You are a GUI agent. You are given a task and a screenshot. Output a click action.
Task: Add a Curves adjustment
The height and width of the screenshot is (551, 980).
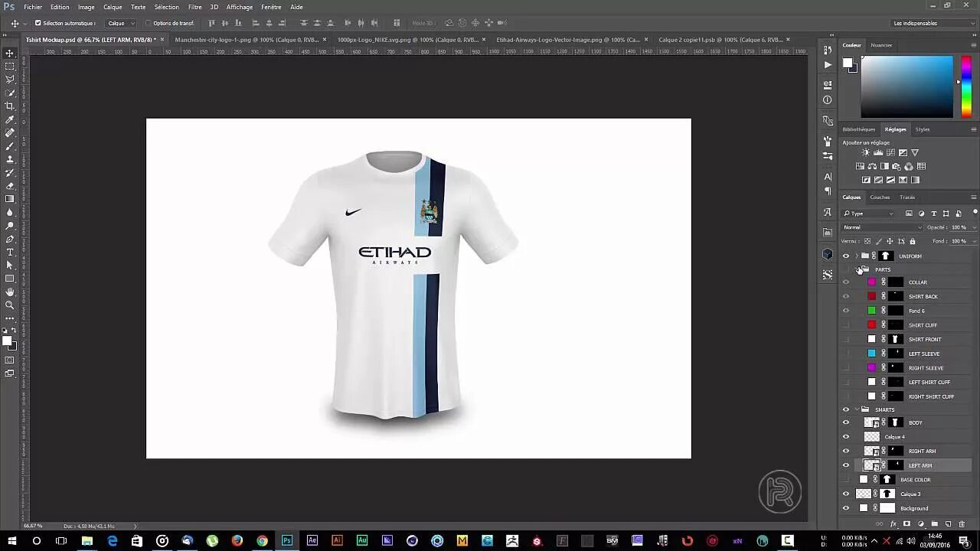click(890, 152)
